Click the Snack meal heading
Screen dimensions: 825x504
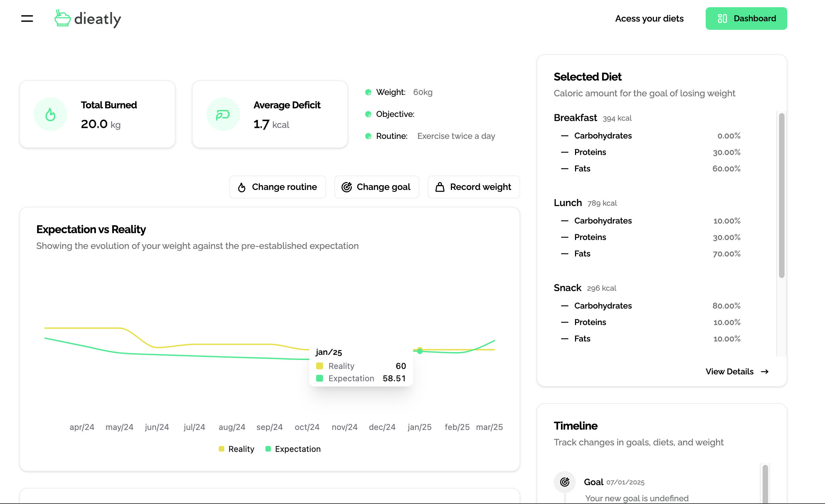point(567,288)
